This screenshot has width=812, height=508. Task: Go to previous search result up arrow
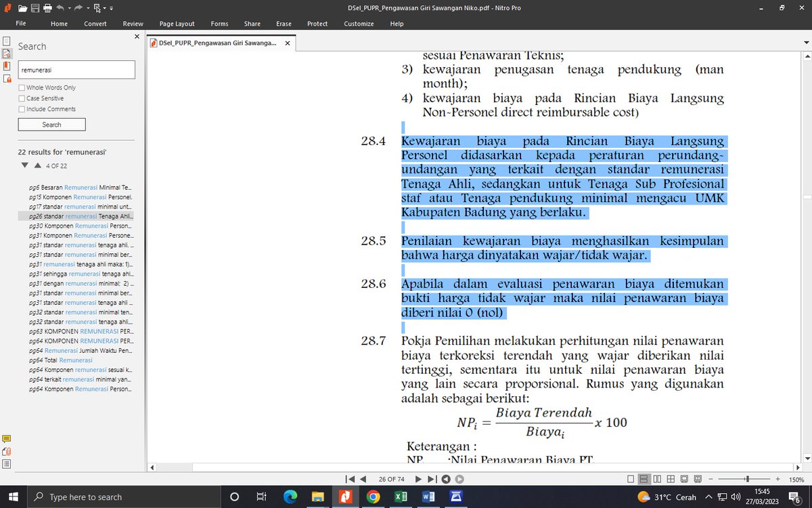(x=38, y=165)
